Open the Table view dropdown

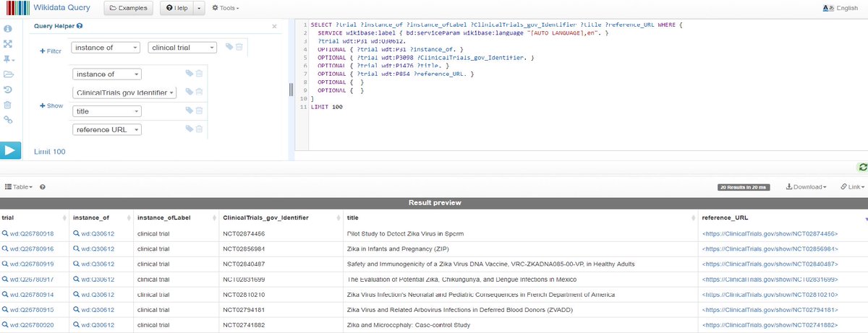pos(19,187)
